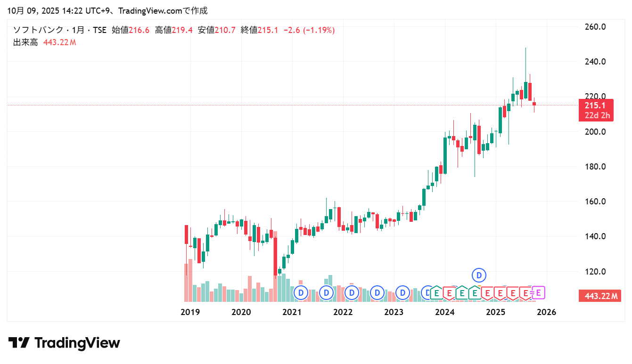
Task: Click the dividend marker just right of 2023
Action: [402, 293]
